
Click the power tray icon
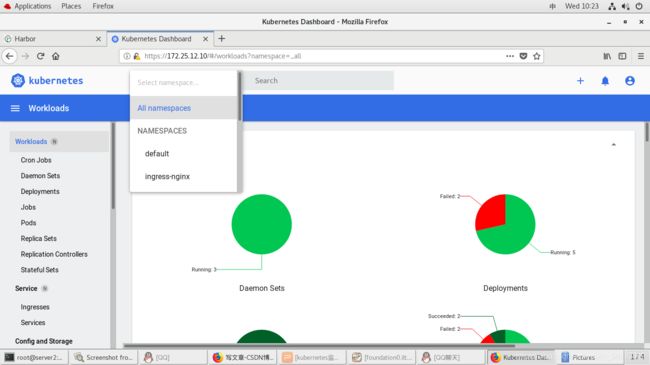coord(639,6)
